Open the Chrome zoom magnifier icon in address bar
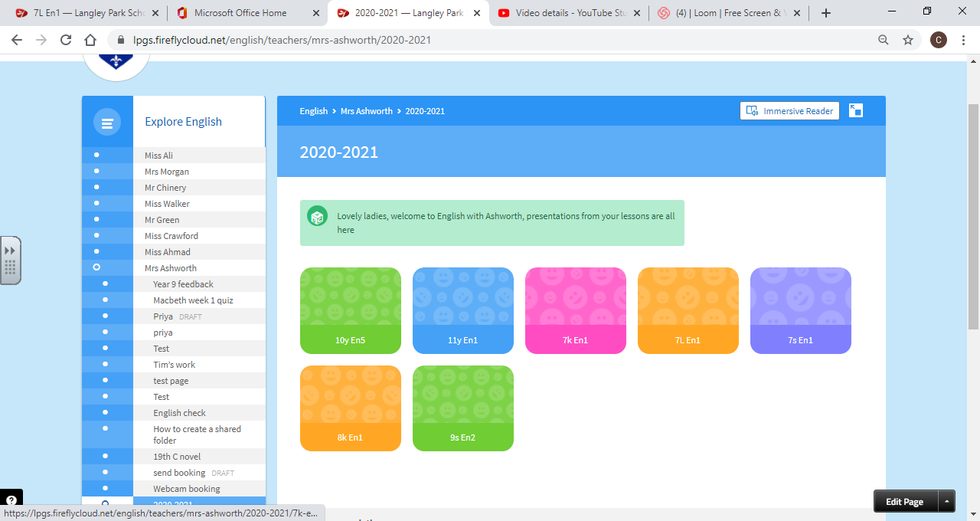Screen dimensions: 980x521 884,40
